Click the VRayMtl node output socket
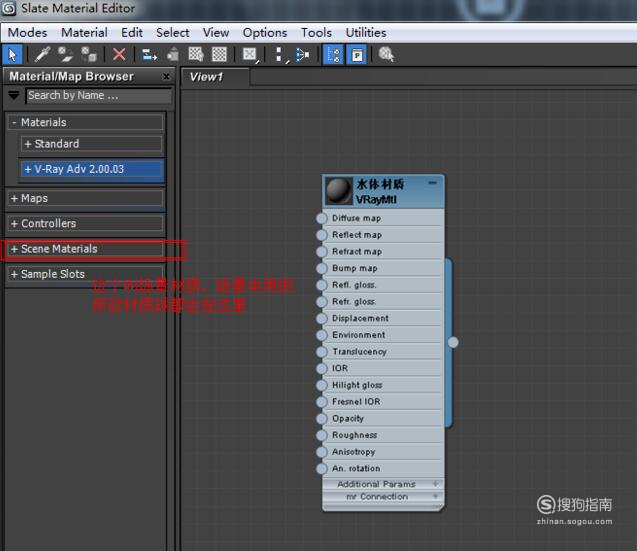 tap(453, 343)
